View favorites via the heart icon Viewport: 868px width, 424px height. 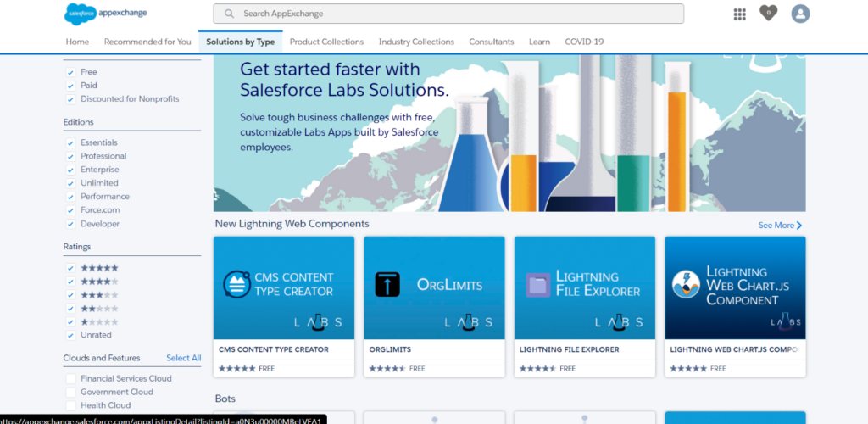point(768,13)
